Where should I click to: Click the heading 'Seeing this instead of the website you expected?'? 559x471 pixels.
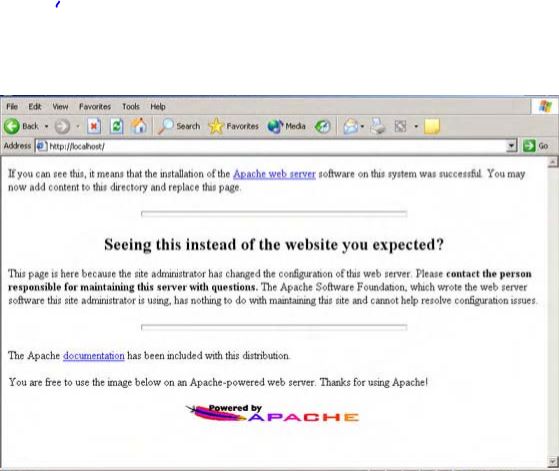tap(274, 245)
